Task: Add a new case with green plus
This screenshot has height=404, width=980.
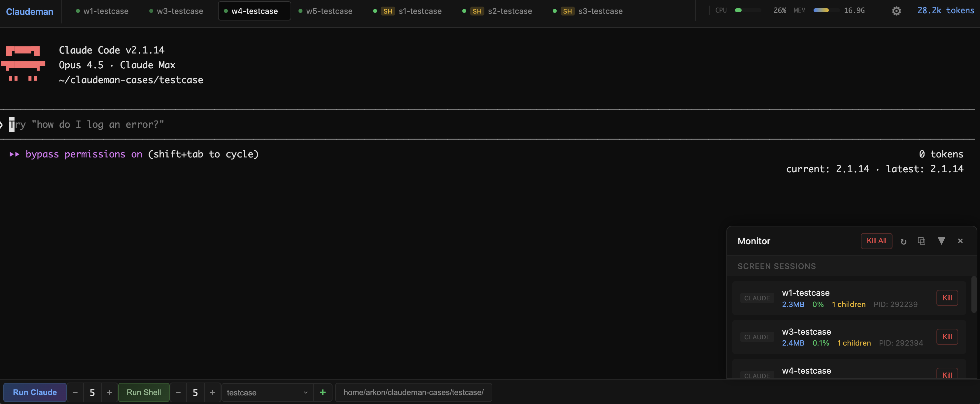Action: pyautogui.click(x=323, y=392)
